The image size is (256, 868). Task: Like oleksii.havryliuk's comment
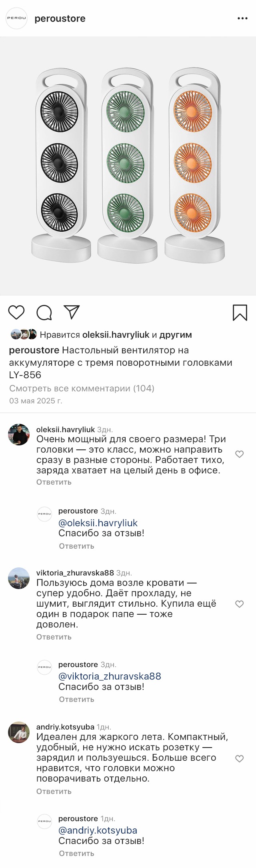point(239,454)
